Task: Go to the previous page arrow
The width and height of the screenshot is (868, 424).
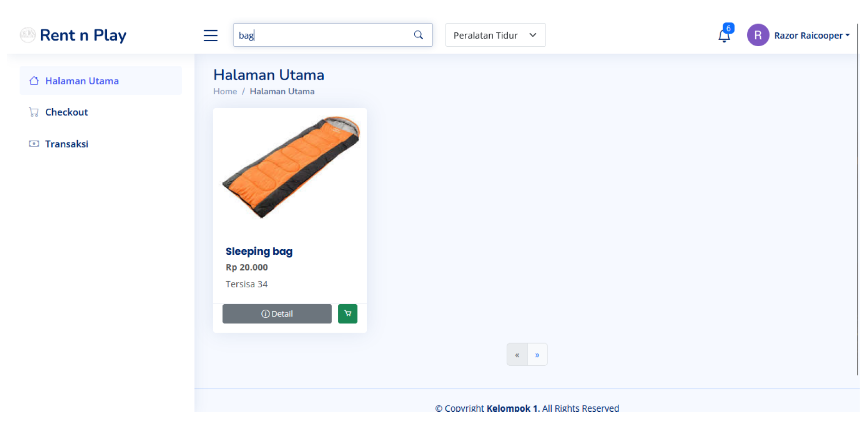Action: [x=517, y=355]
